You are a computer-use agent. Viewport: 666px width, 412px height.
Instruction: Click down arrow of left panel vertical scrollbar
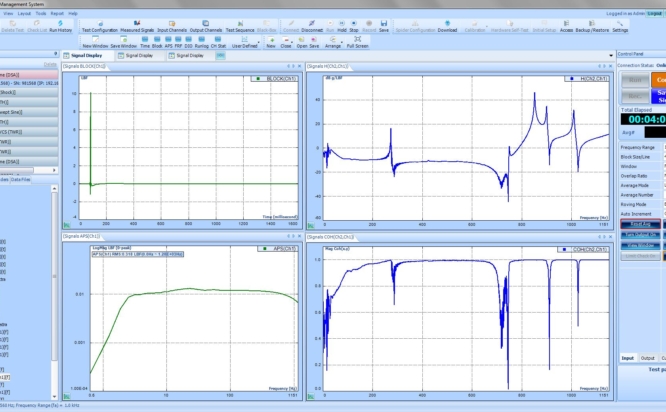(54, 396)
